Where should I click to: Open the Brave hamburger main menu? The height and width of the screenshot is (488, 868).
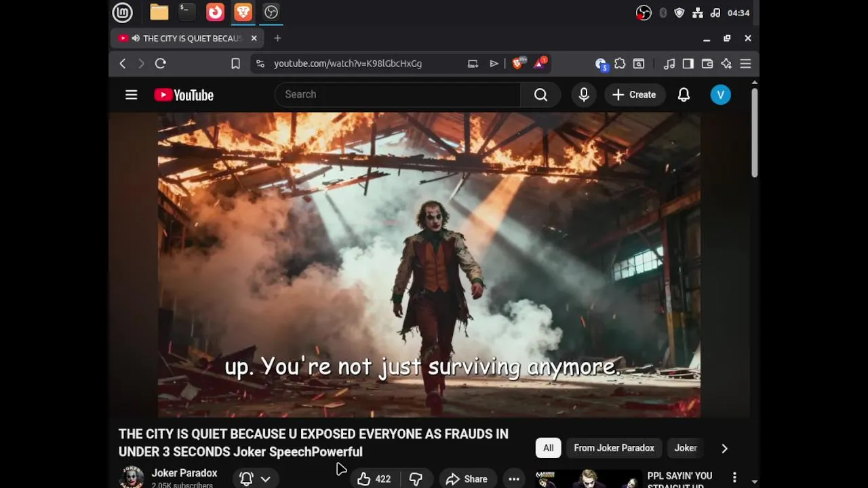[x=745, y=63]
